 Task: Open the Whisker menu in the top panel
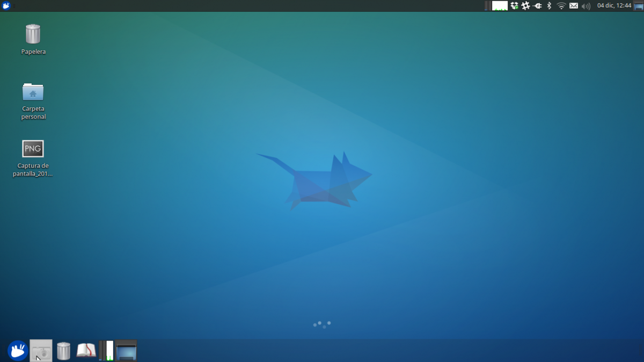(6, 5)
